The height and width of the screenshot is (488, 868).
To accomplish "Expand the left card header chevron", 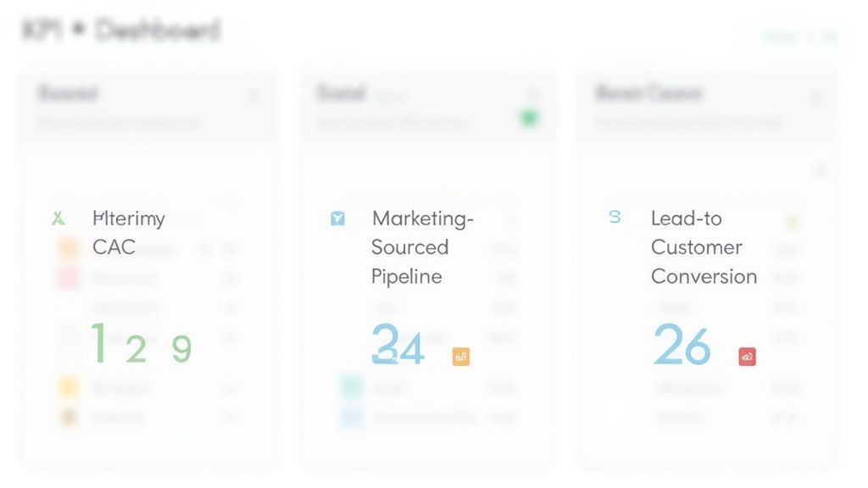I will click(x=254, y=96).
